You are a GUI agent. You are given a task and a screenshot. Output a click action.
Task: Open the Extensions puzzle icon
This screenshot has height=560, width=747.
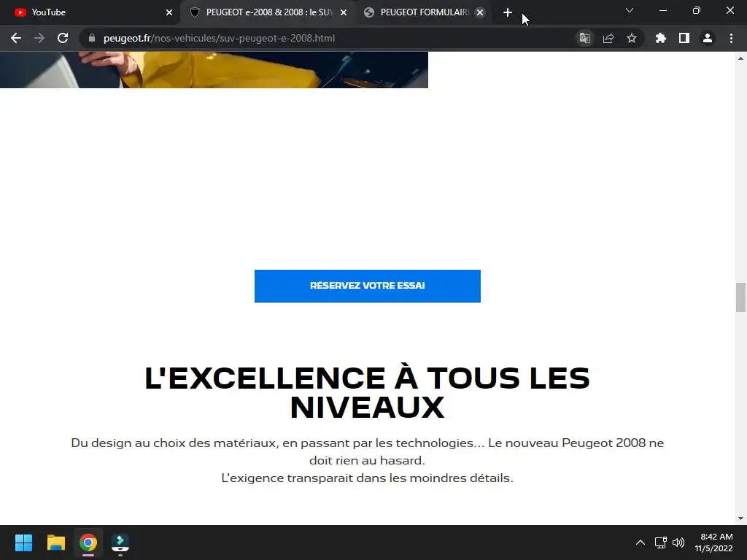[x=660, y=38]
